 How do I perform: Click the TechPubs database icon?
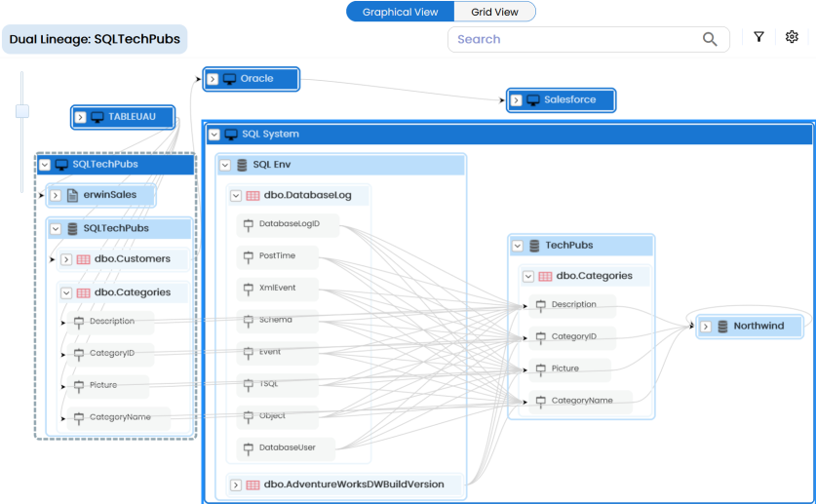pyautogui.click(x=534, y=246)
